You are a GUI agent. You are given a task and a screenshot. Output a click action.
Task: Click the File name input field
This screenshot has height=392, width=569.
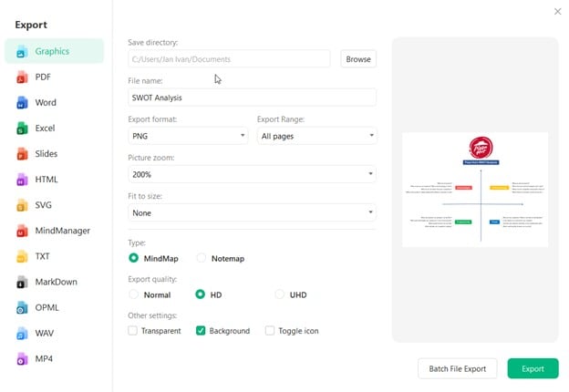point(252,97)
